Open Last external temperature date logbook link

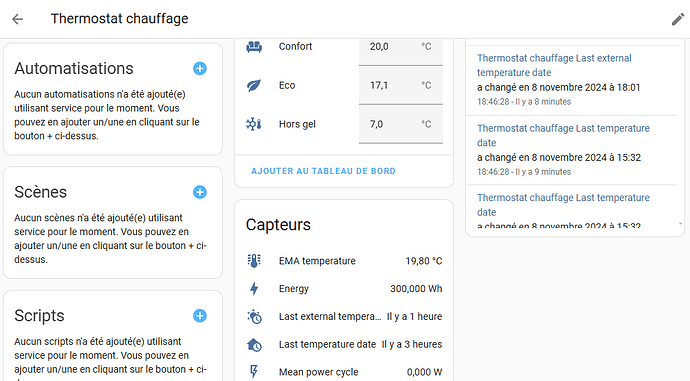[554, 65]
